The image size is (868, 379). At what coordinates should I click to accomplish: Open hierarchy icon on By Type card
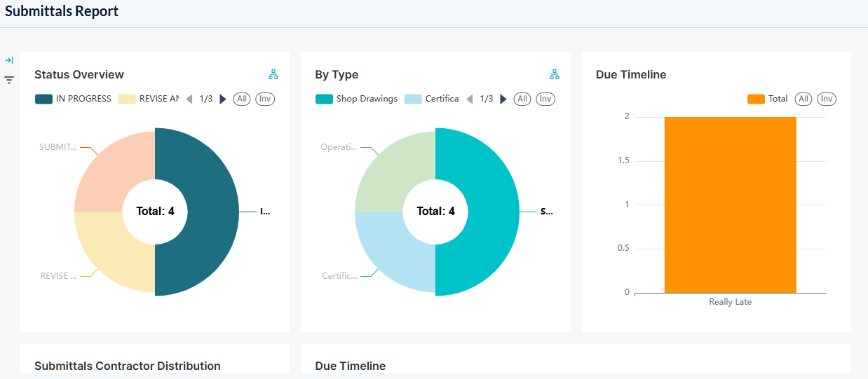[x=555, y=74]
